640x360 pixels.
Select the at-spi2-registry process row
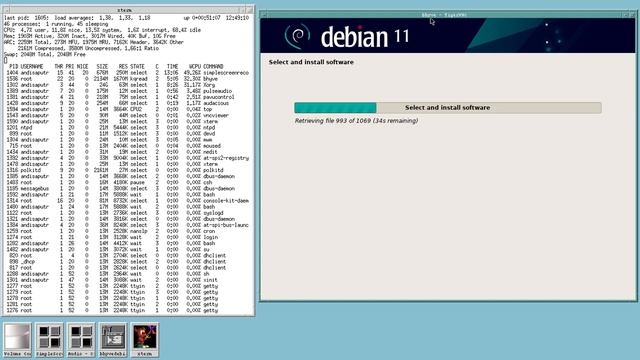(x=128, y=158)
